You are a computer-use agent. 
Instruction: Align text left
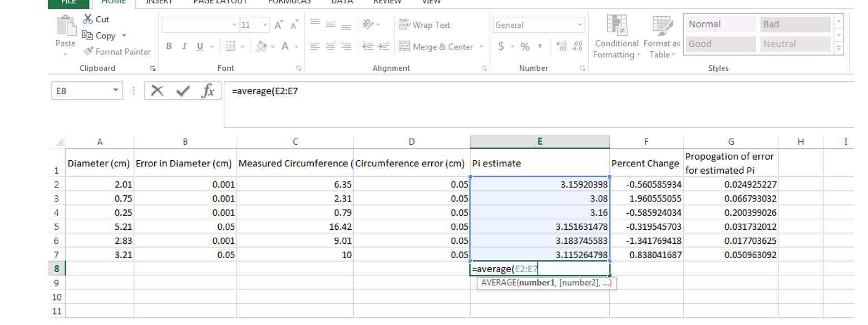(315, 47)
